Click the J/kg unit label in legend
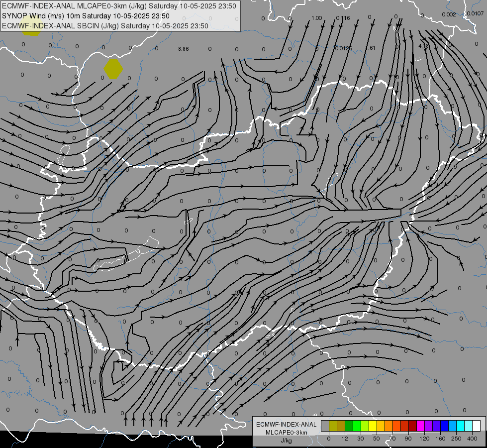 click(x=287, y=441)
